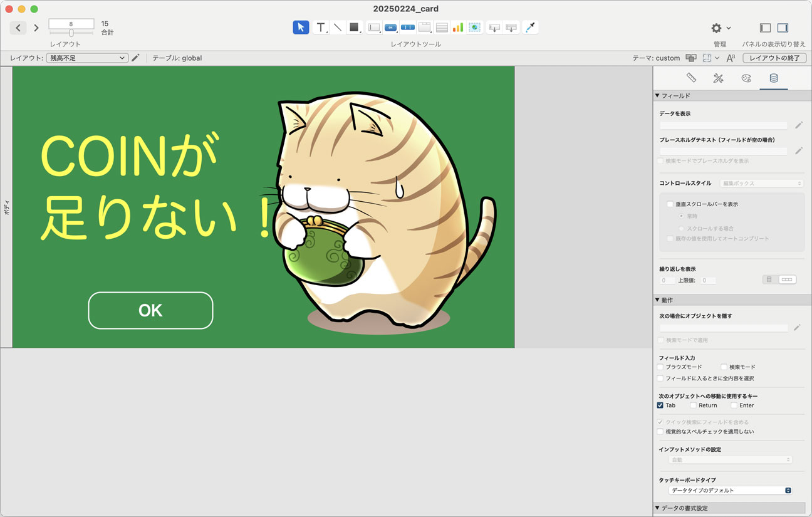Toggle 既存の値を使用してオートコンプリート checkbox
This screenshot has width=812, height=517.
tap(670, 239)
